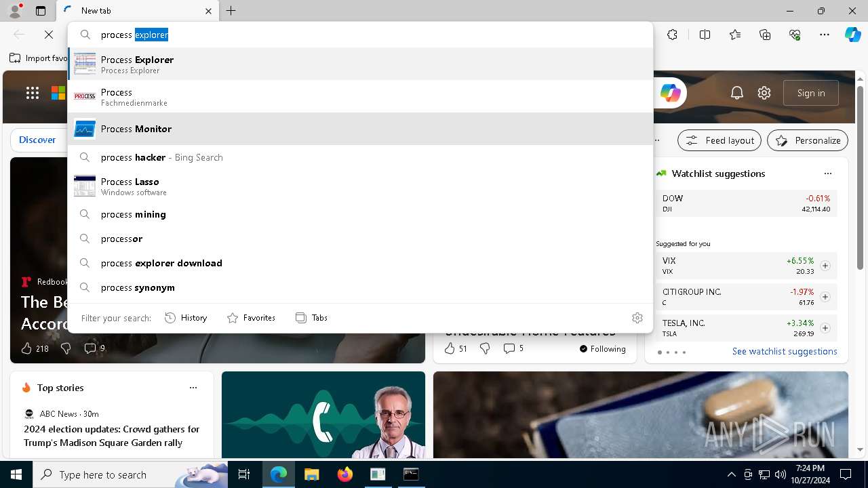Open See watchlist suggestions link
The image size is (868, 488).
pyautogui.click(x=785, y=351)
